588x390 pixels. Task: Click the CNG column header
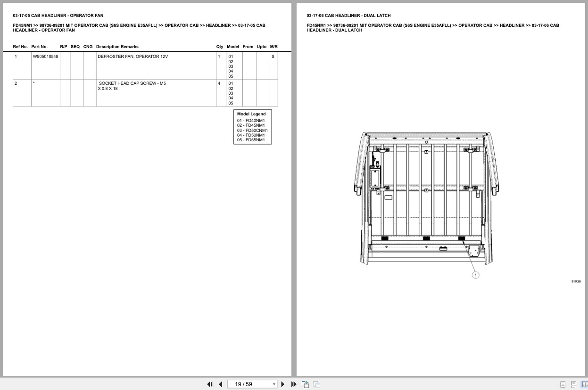pos(88,47)
